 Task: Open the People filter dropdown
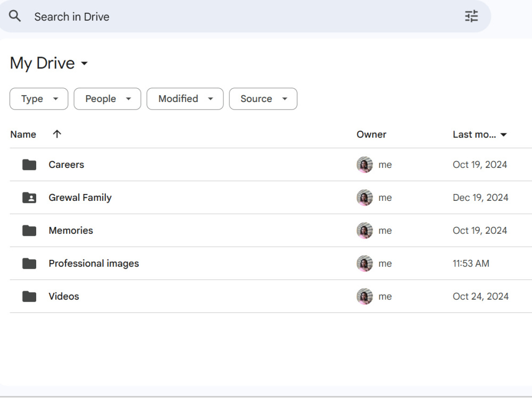tap(107, 99)
